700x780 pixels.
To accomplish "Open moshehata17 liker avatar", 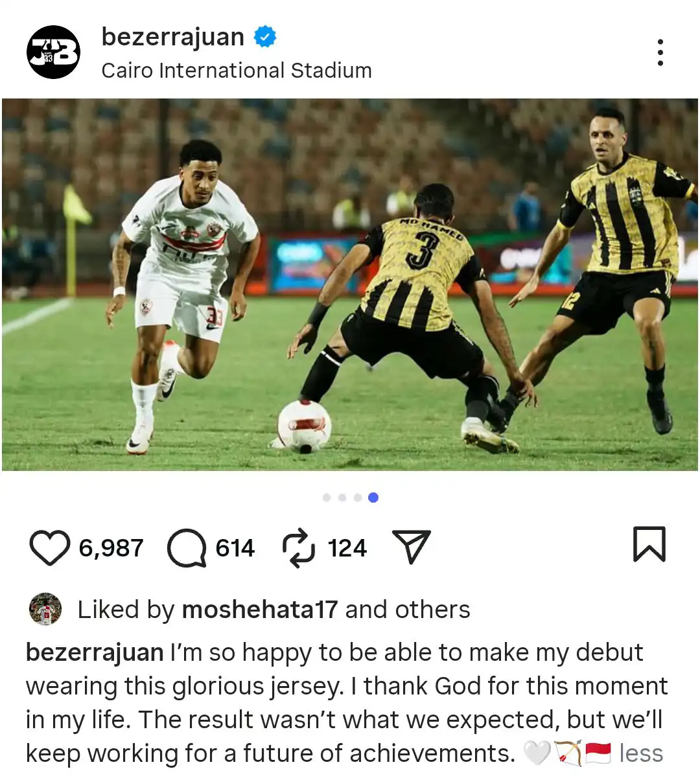I will [45, 609].
